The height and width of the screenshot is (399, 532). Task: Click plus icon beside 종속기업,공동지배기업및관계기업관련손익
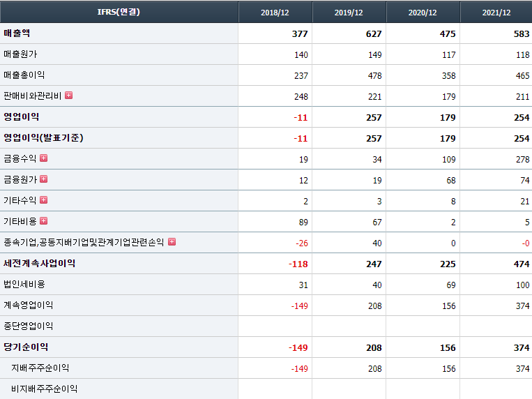click(172, 242)
